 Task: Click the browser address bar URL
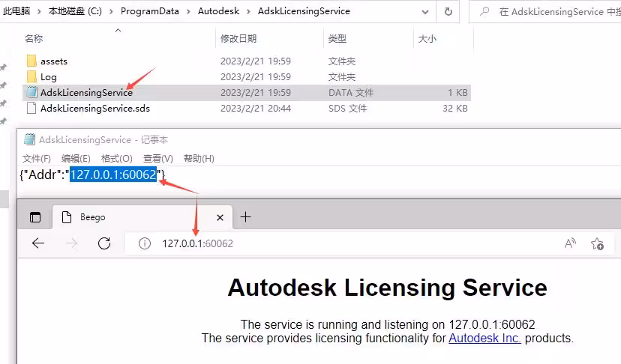pyautogui.click(x=198, y=243)
